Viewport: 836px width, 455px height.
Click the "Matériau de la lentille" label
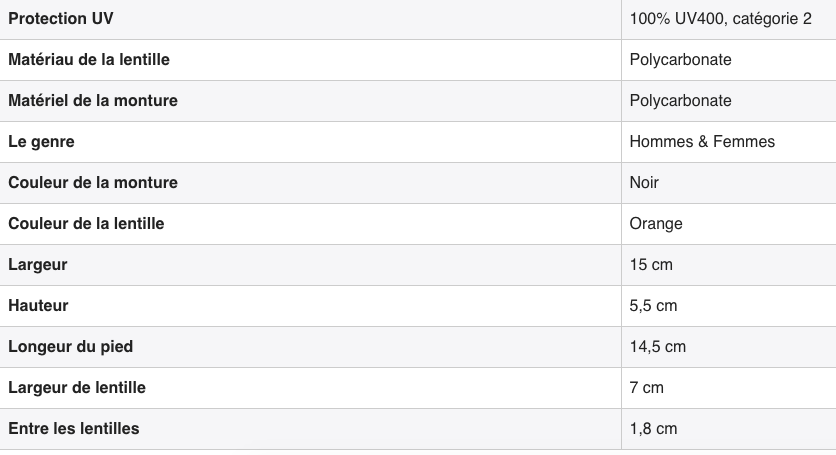[x=89, y=60]
